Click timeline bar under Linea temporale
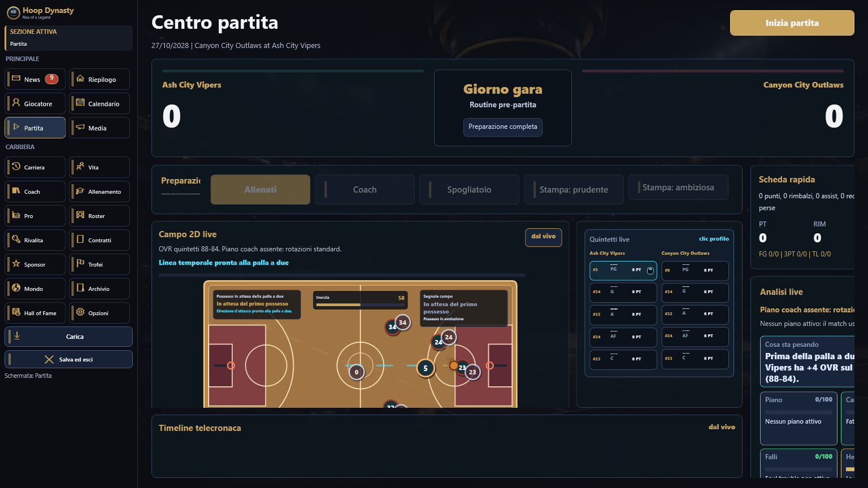 point(342,275)
